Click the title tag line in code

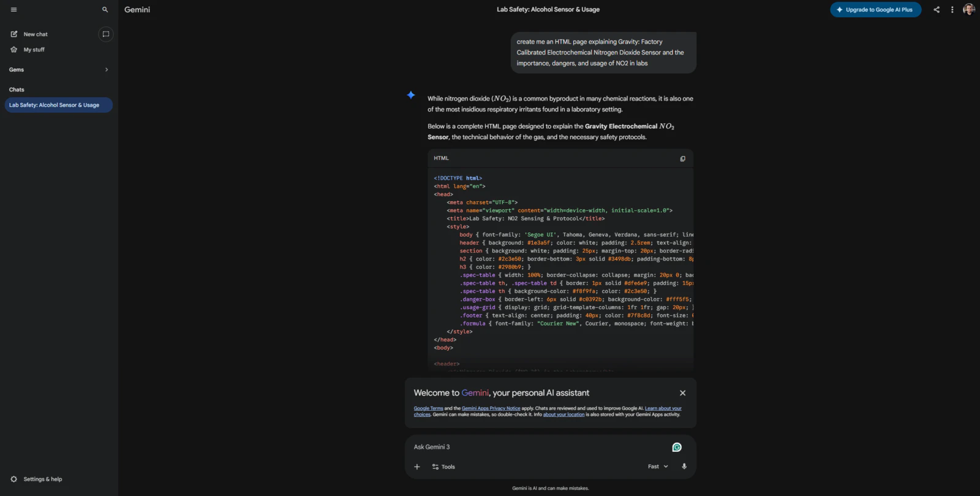coord(526,219)
